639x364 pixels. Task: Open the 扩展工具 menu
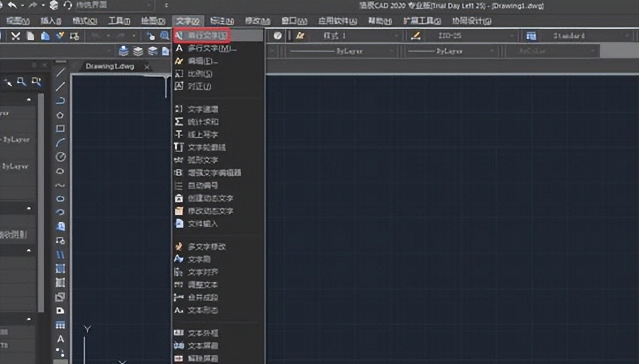click(422, 21)
